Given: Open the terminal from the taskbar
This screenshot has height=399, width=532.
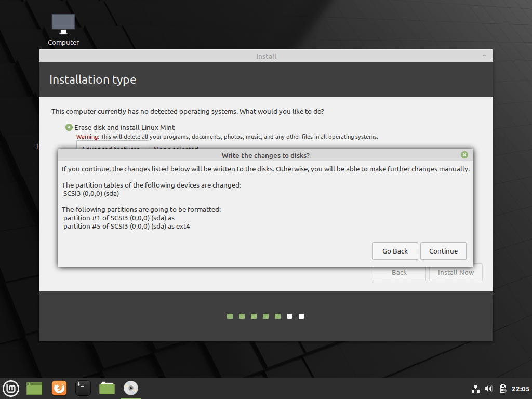Looking at the screenshot, I should 83,388.
